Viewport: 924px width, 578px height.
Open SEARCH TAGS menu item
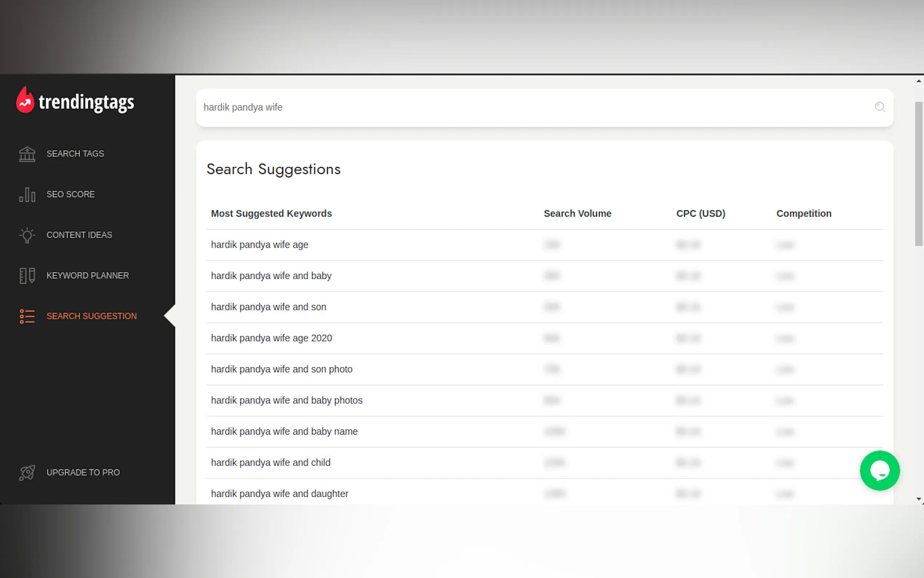[75, 154]
